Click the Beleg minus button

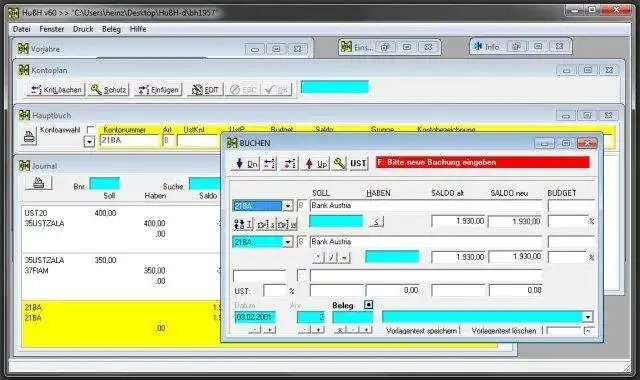coord(353,330)
